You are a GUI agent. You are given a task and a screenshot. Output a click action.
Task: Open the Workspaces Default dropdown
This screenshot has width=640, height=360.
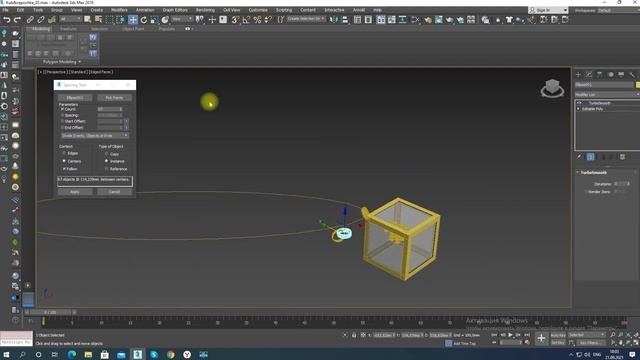point(620,10)
